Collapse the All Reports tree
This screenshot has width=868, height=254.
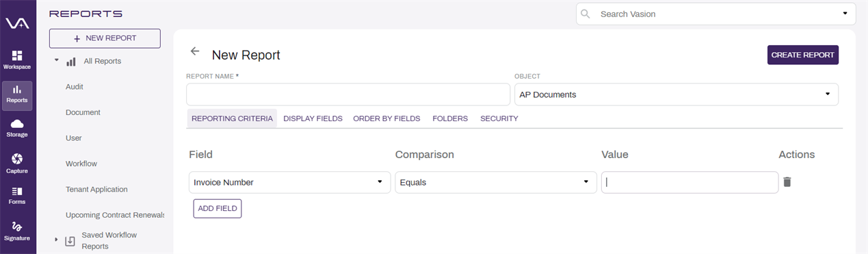point(57,60)
